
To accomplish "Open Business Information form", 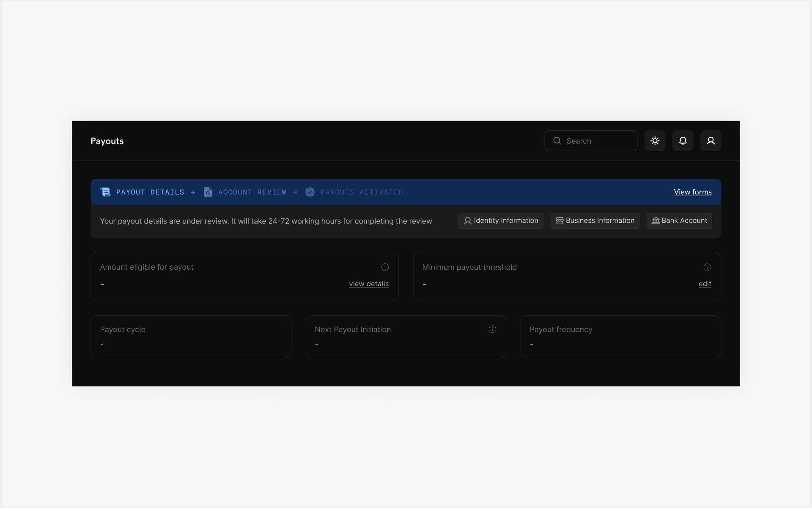I will [x=595, y=221].
